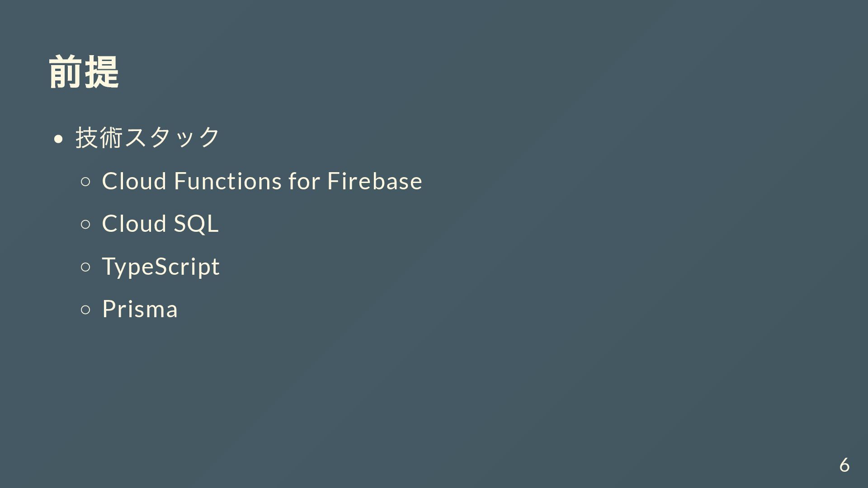Click the character 提 in the title
The width and height of the screenshot is (868, 488).
point(102,72)
